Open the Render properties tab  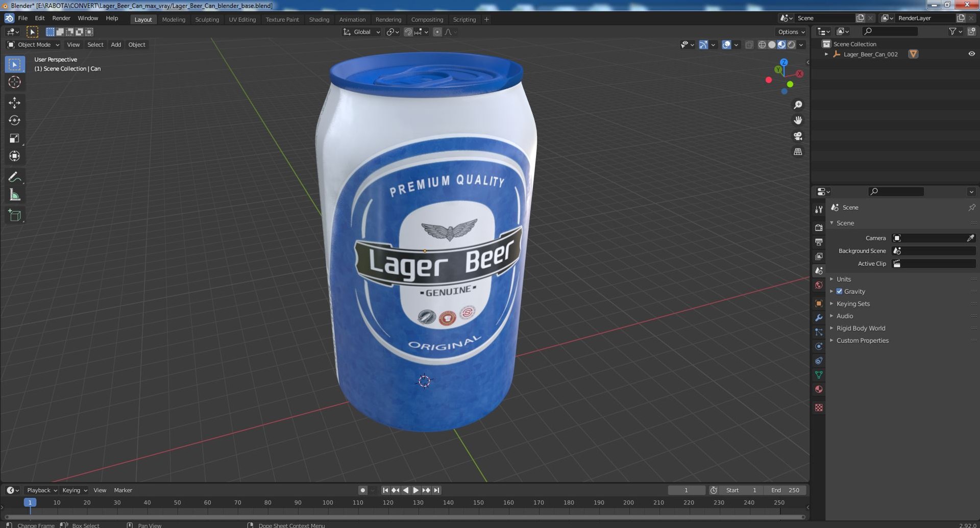point(819,228)
